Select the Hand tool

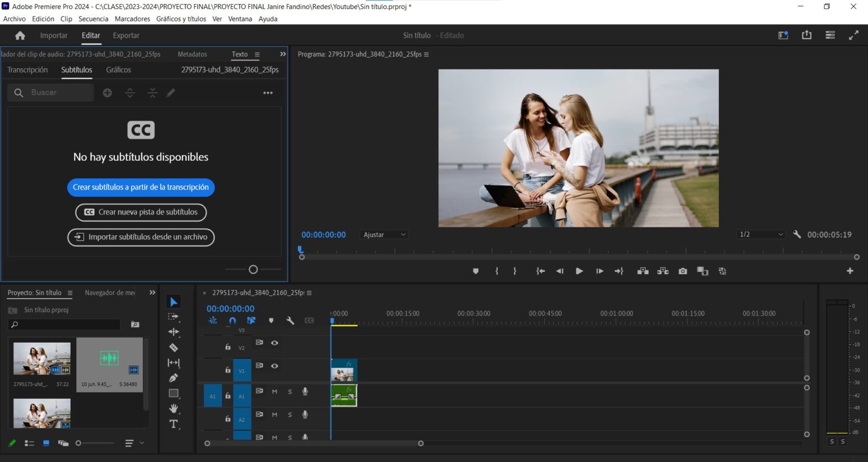[173, 408]
